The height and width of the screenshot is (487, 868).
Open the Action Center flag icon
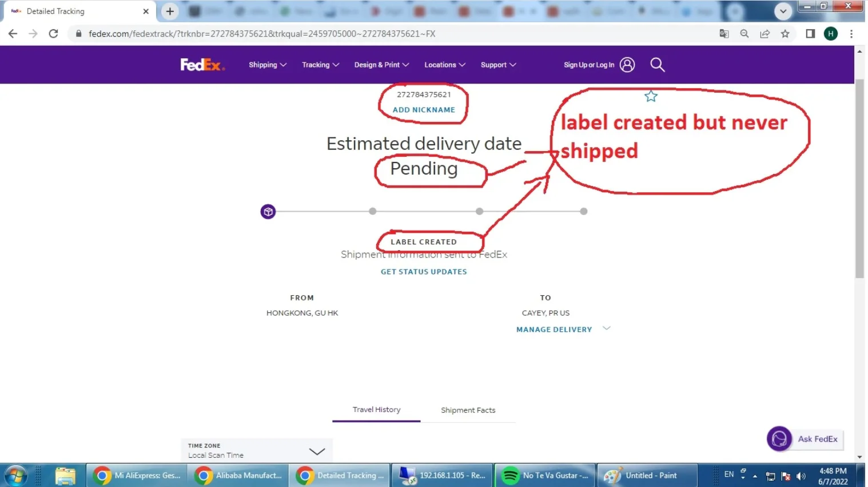click(786, 476)
